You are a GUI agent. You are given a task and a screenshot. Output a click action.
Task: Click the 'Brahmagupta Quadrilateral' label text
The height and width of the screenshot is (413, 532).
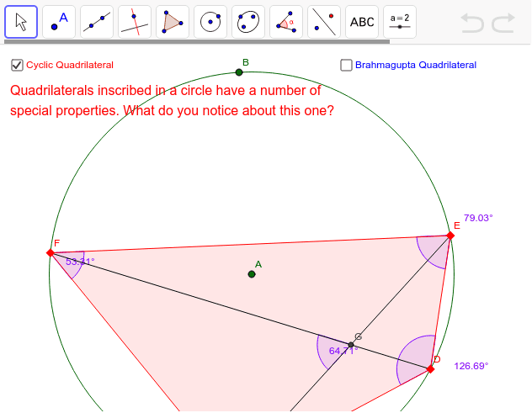click(x=416, y=65)
